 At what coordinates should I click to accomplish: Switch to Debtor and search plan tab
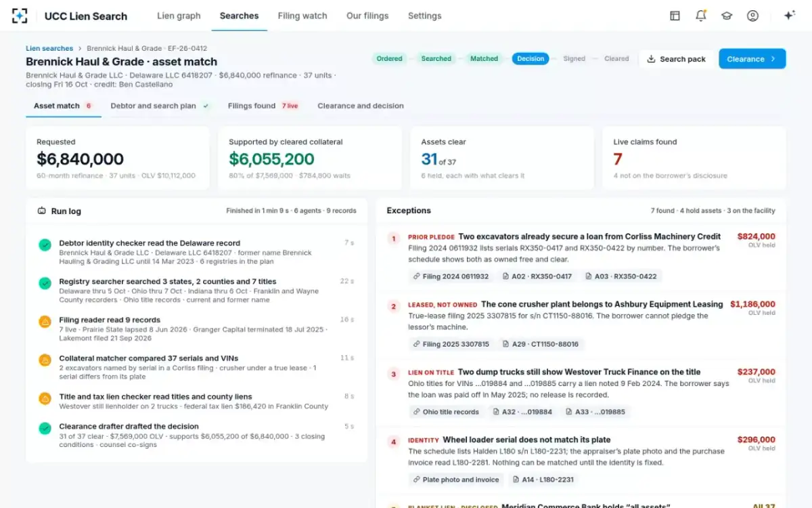[160, 106]
